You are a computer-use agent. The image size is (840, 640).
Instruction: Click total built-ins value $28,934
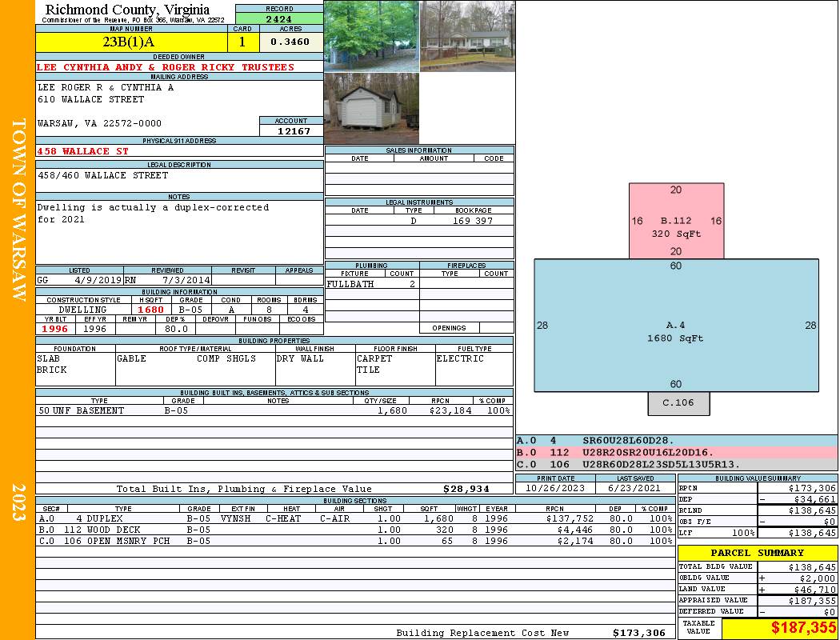[x=466, y=489]
